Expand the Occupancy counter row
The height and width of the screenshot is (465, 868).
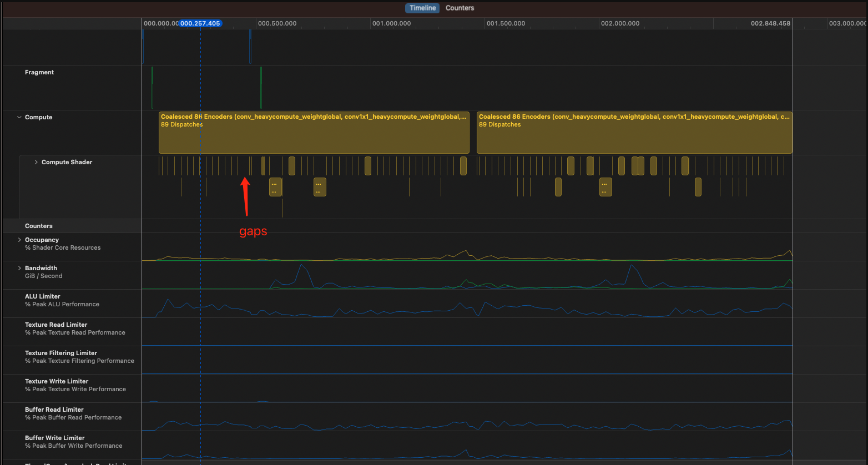19,240
